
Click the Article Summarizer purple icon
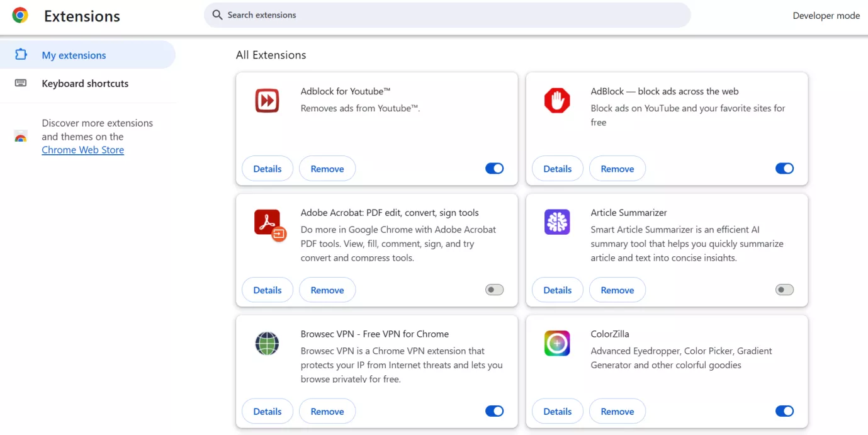coord(556,222)
